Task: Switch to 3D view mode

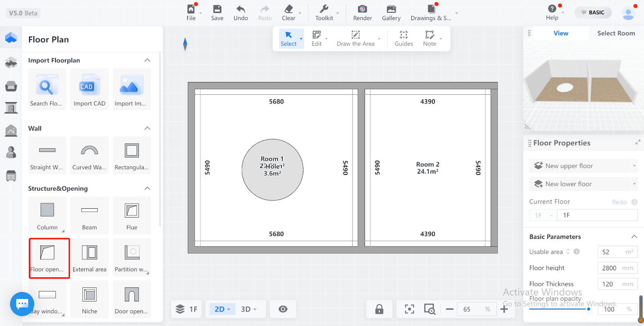Action: (246, 309)
